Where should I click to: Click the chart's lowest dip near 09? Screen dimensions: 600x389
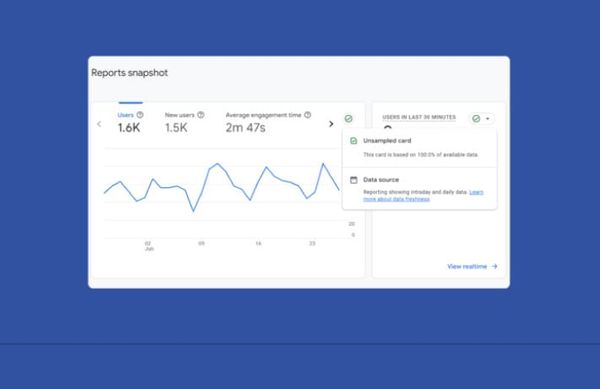193,211
